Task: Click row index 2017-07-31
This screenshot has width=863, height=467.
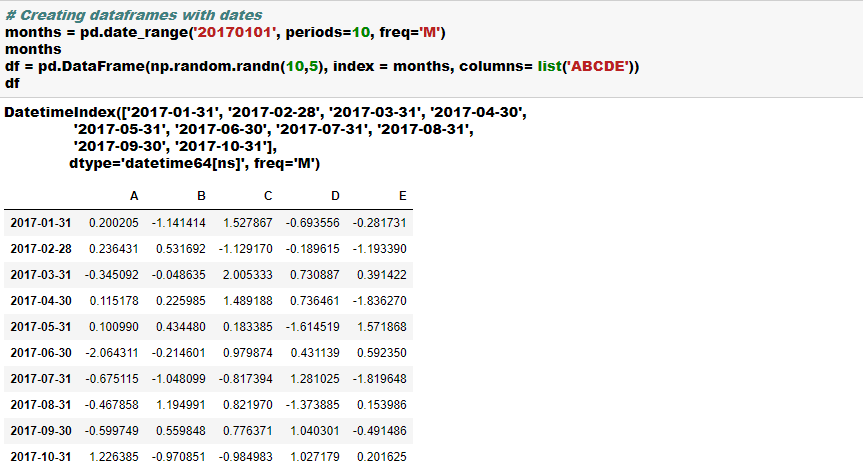Action: (x=41, y=379)
